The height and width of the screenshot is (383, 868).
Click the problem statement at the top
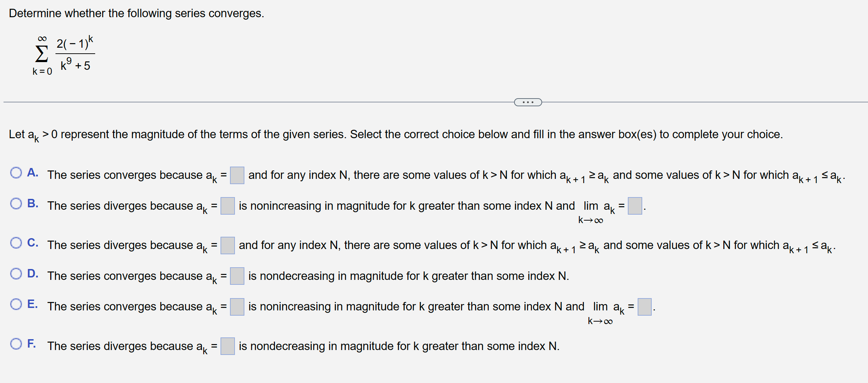(x=136, y=13)
